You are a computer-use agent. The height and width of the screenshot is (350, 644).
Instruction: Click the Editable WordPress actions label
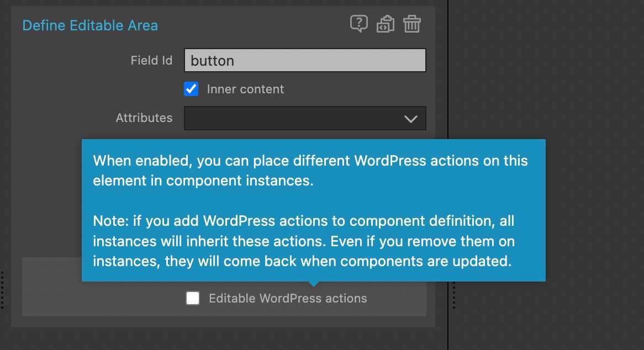click(288, 298)
